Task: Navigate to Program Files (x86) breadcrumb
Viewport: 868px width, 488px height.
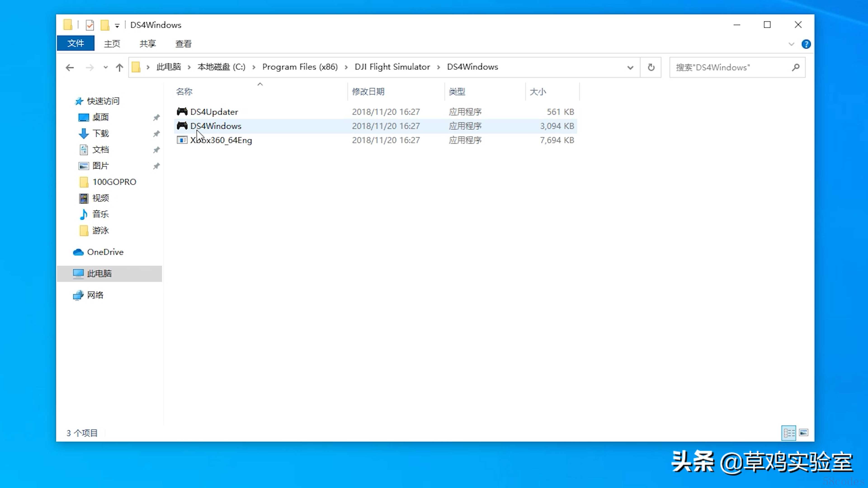Action: pyautogui.click(x=300, y=67)
